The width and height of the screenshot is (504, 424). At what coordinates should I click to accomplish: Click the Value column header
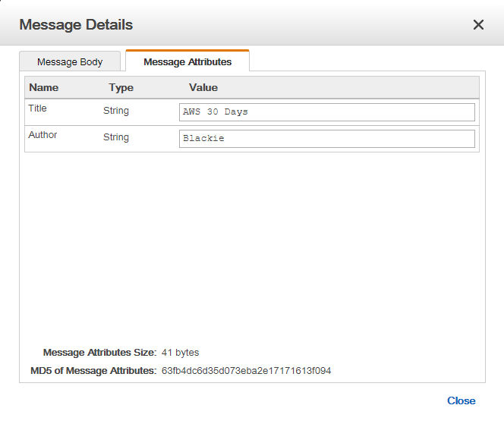pyautogui.click(x=203, y=88)
